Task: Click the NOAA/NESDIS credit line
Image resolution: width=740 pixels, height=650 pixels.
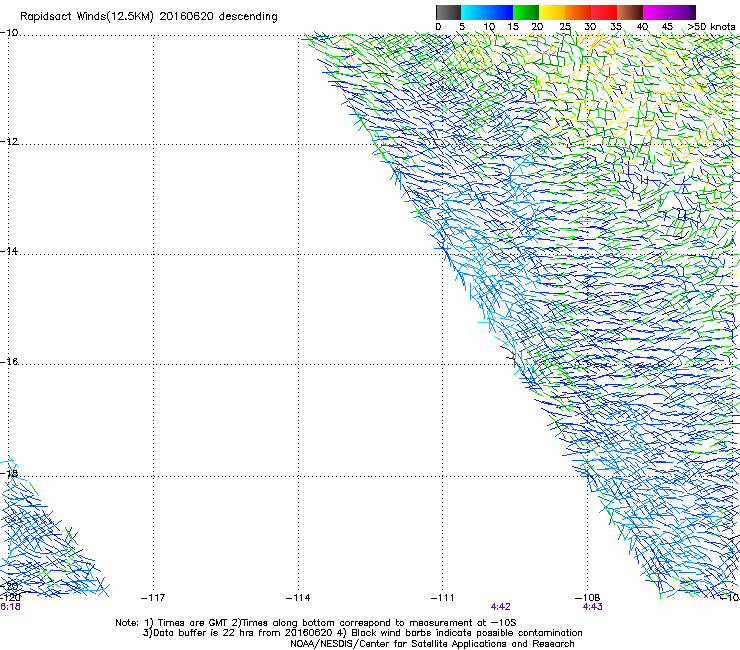Action: pyautogui.click(x=432, y=643)
